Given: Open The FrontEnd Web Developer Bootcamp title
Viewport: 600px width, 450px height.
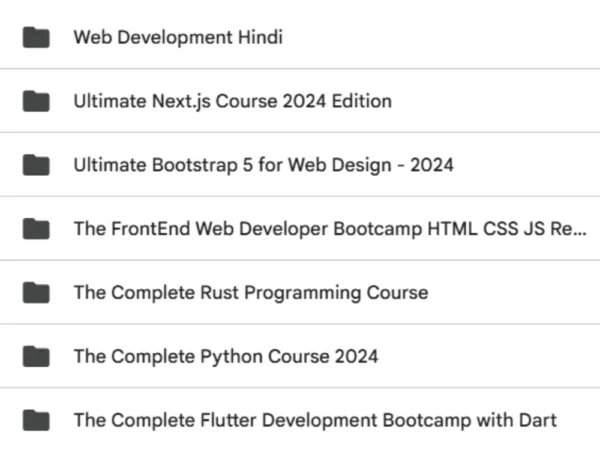Looking at the screenshot, I should tap(330, 229).
